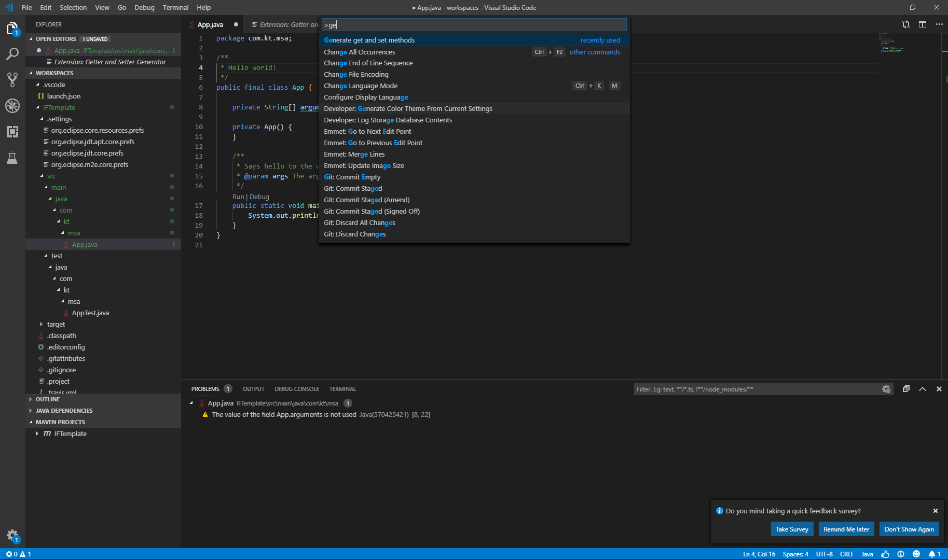
Task: Click the Debug code lens link
Action: click(x=259, y=197)
